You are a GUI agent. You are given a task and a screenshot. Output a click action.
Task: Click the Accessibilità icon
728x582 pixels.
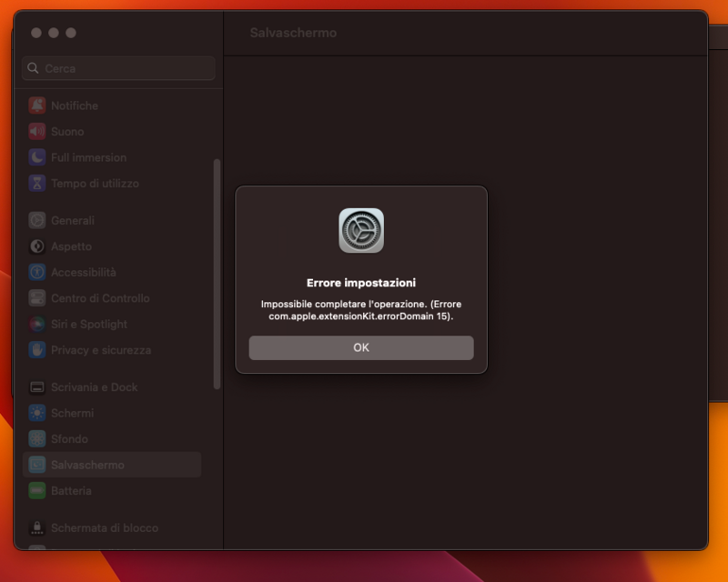pos(37,273)
